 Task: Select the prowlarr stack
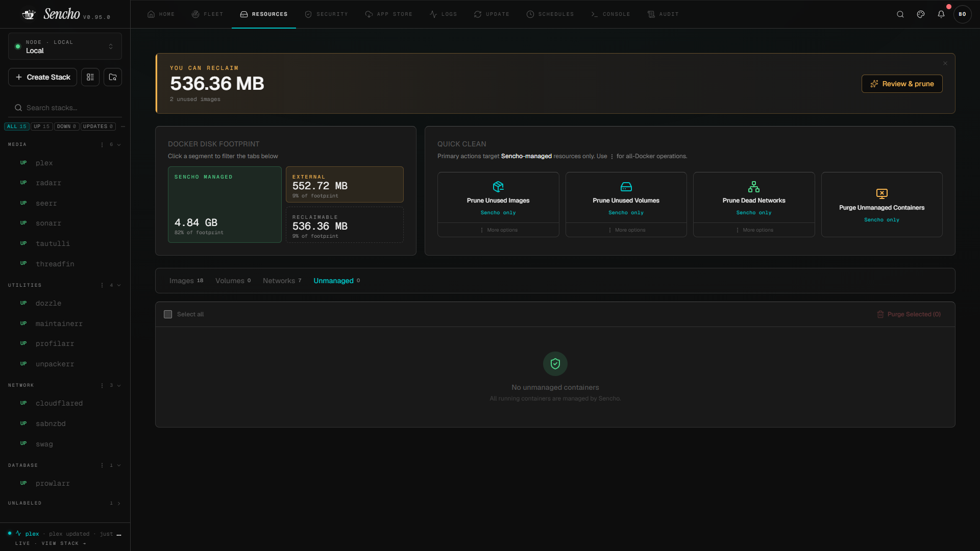pyautogui.click(x=65, y=483)
